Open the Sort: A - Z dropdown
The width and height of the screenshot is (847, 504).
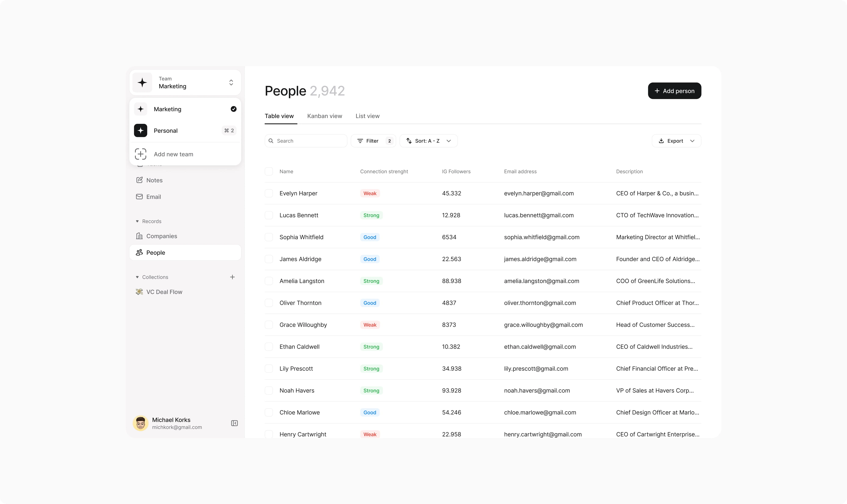tap(428, 141)
